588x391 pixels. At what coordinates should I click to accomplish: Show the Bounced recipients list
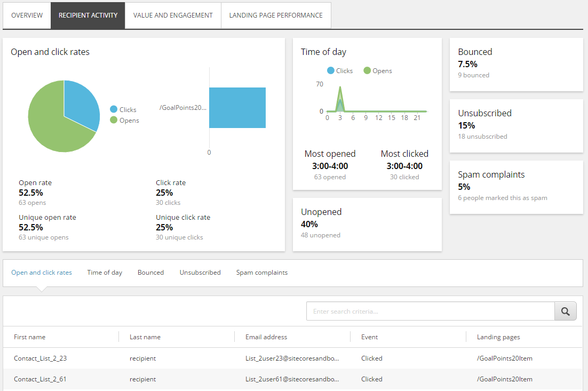pyautogui.click(x=151, y=273)
